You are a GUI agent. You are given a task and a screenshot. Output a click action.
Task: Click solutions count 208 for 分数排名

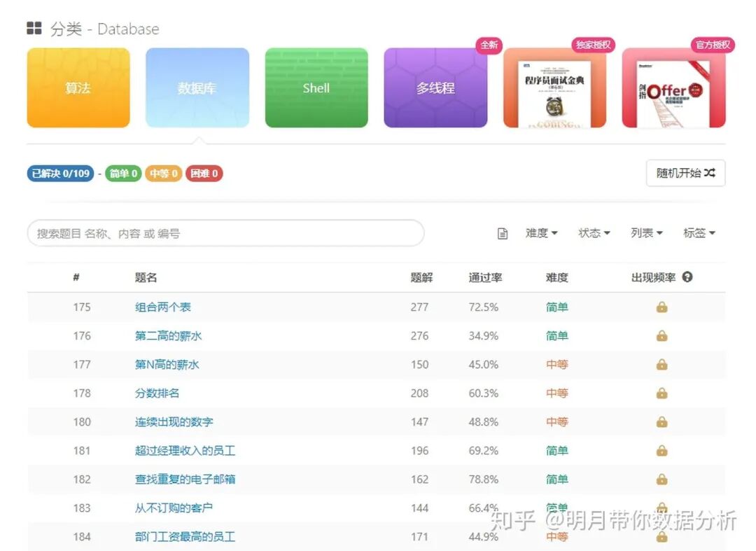[x=419, y=393]
